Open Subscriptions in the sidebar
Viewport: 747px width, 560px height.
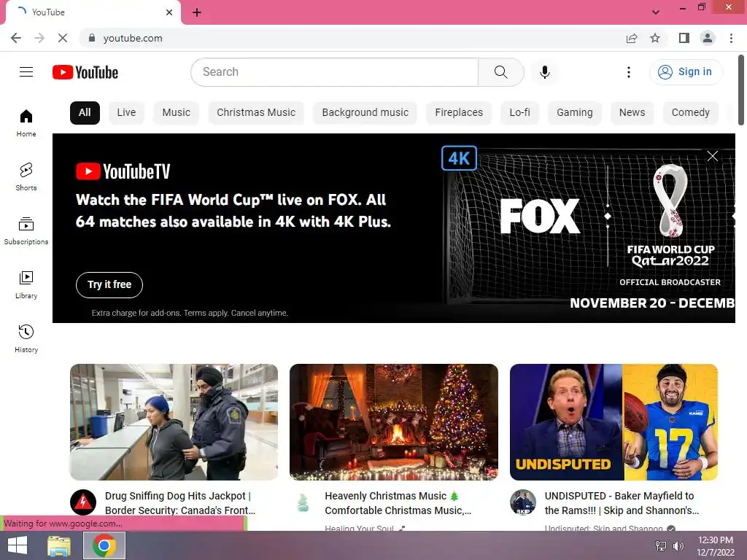pos(26,231)
